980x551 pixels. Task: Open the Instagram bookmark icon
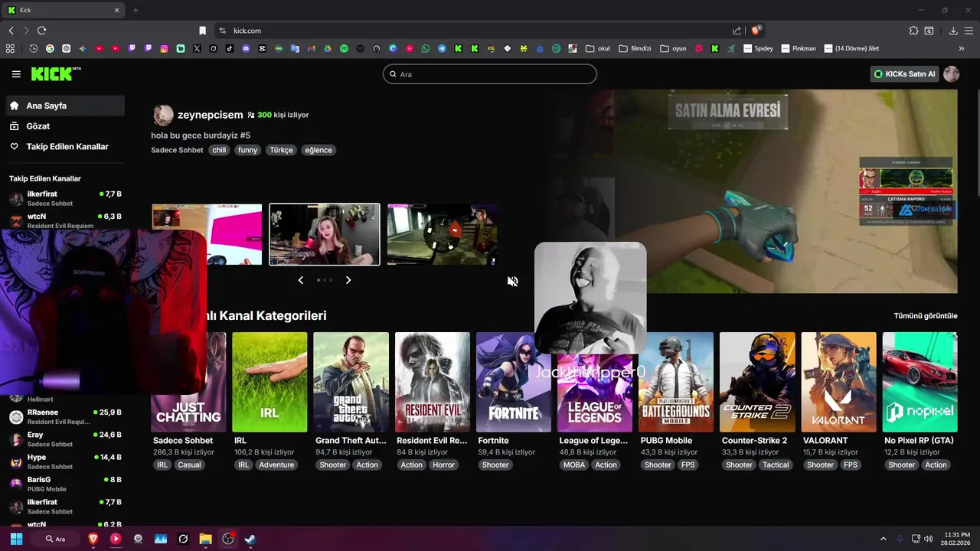point(164,48)
